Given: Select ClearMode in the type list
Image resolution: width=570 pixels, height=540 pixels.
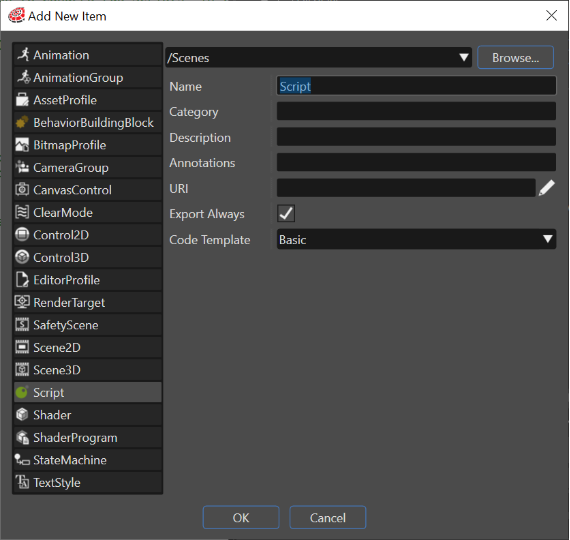Looking at the screenshot, I should pyautogui.click(x=88, y=212).
